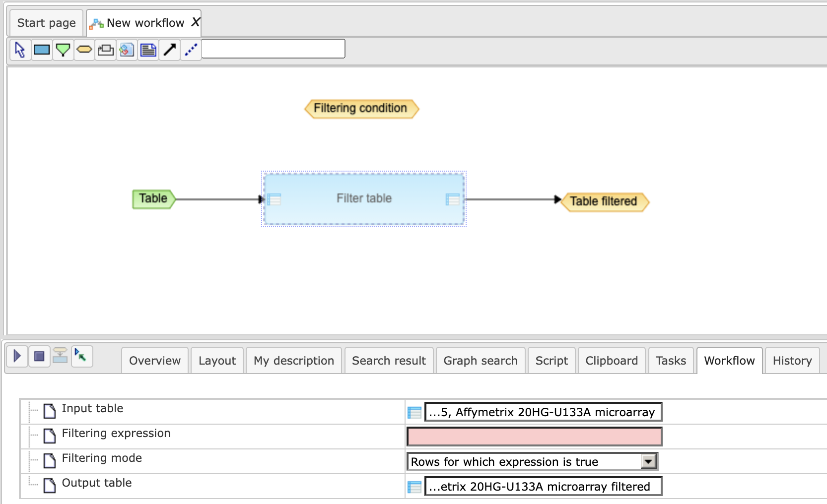Select the note text tool
The height and width of the screenshot is (504, 827).
(x=148, y=50)
